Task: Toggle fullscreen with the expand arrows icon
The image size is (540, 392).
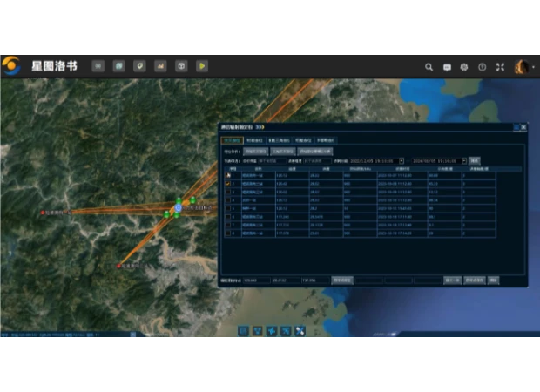Action: pyautogui.click(x=500, y=66)
